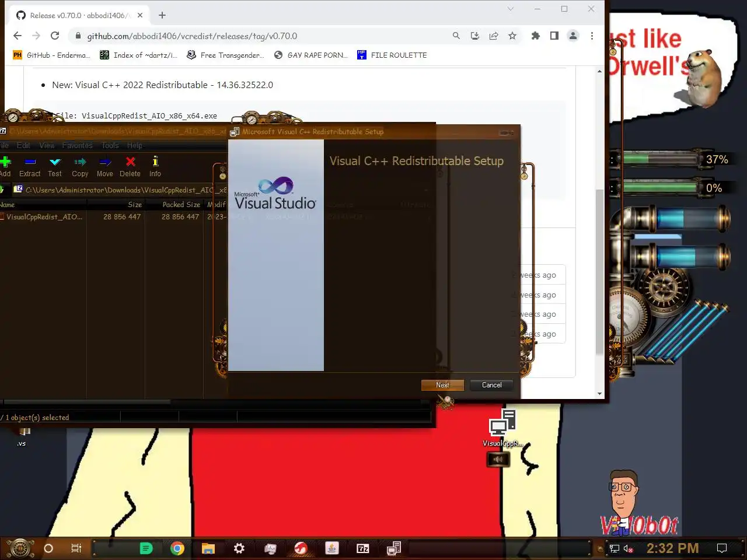Image resolution: width=747 pixels, height=560 pixels.
Task: Sort by the Packed Size column header
Action: click(x=174, y=205)
